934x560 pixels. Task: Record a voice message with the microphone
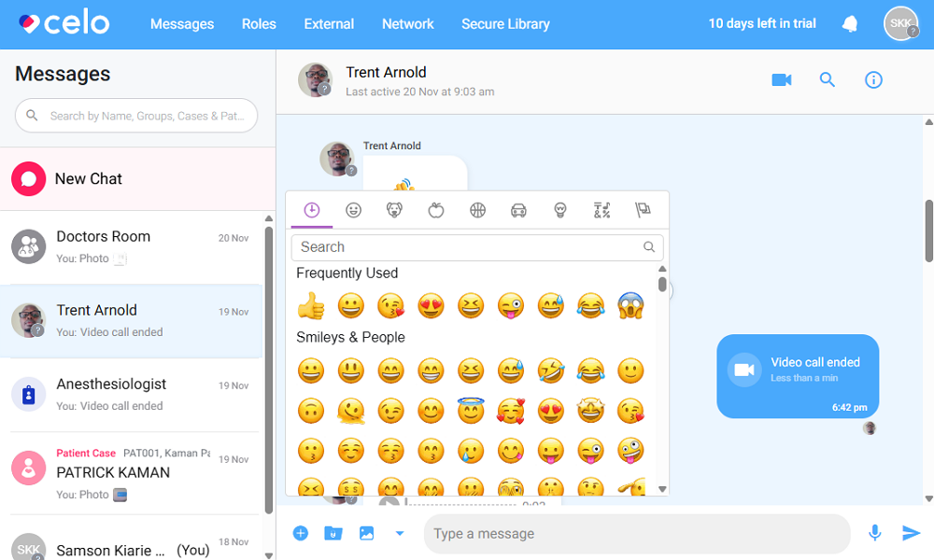click(874, 533)
